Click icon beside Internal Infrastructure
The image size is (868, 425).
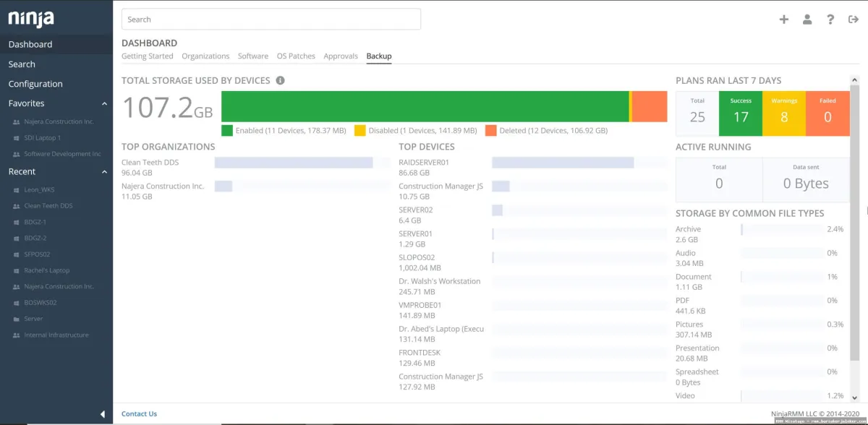(17, 335)
